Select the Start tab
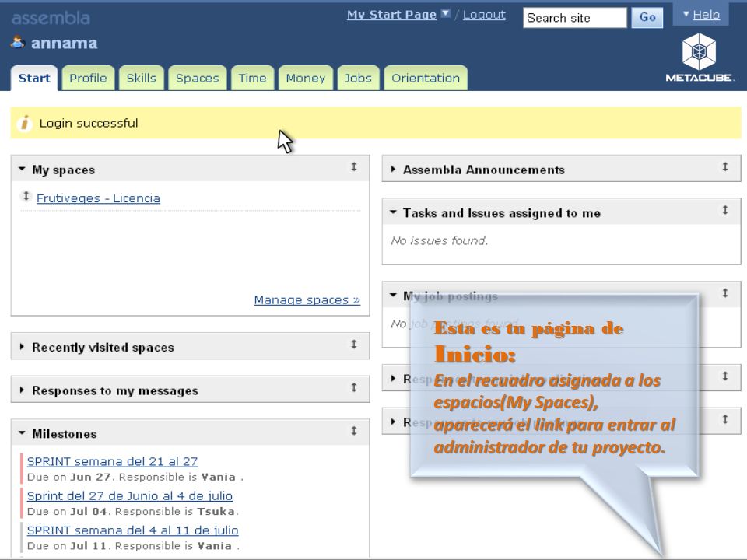The image size is (747, 560). (x=34, y=78)
